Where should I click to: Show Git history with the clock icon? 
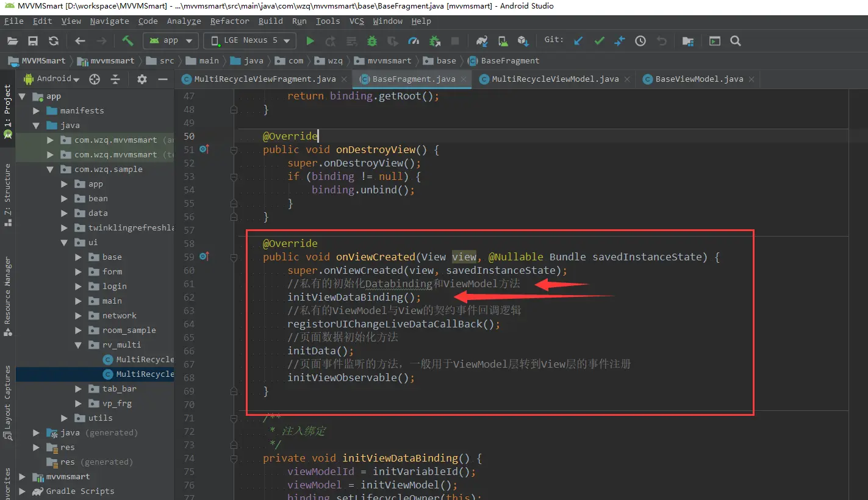pos(640,41)
